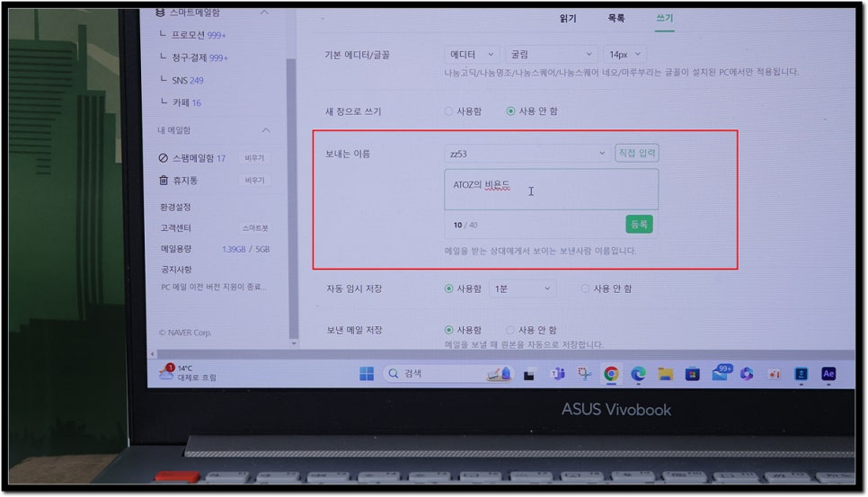Click the horizontal scrollbar left arrow
This screenshot has height=497, width=868.
coord(153,354)
